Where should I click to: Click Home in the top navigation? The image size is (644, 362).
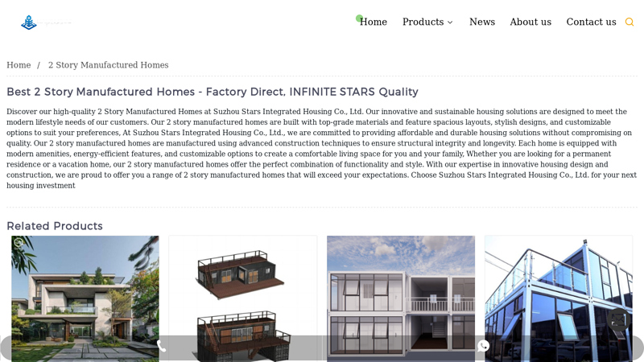(x=374, y=23)
